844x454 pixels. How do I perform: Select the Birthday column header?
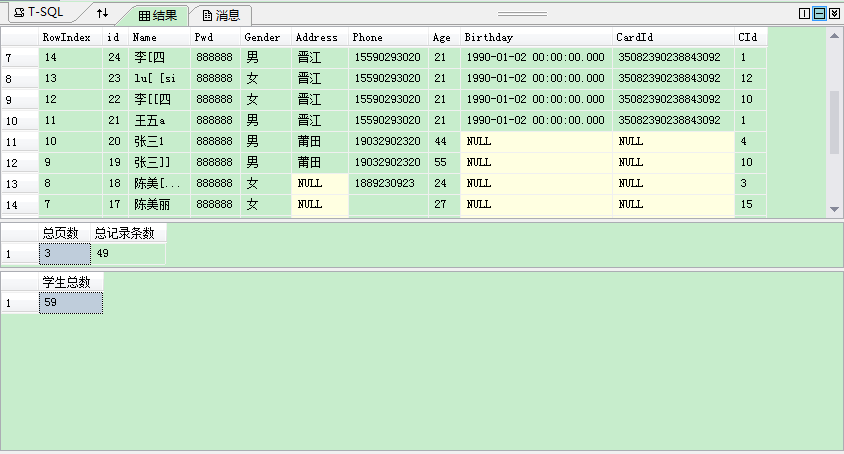tap(536, 37)
